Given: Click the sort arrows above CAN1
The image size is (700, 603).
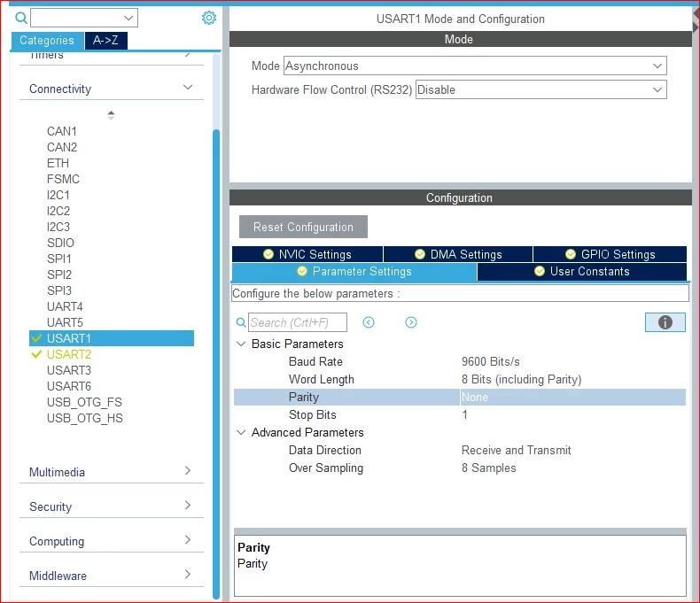Looking at the screenshot, I should point(111,115).
